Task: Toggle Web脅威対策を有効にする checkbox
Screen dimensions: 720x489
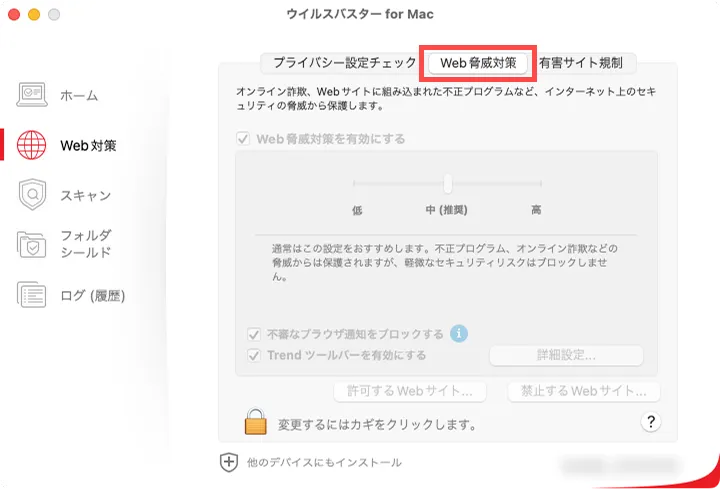Action: (243, 139)
